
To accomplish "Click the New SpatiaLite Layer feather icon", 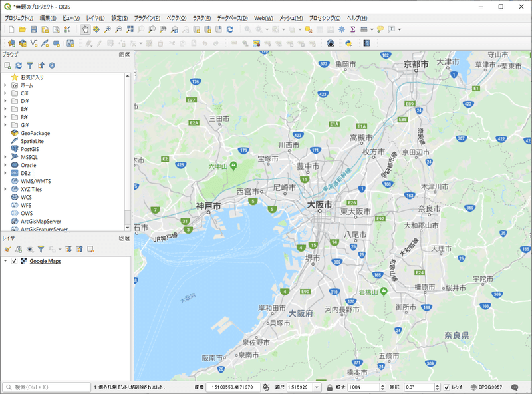I will tap(45, 43).
